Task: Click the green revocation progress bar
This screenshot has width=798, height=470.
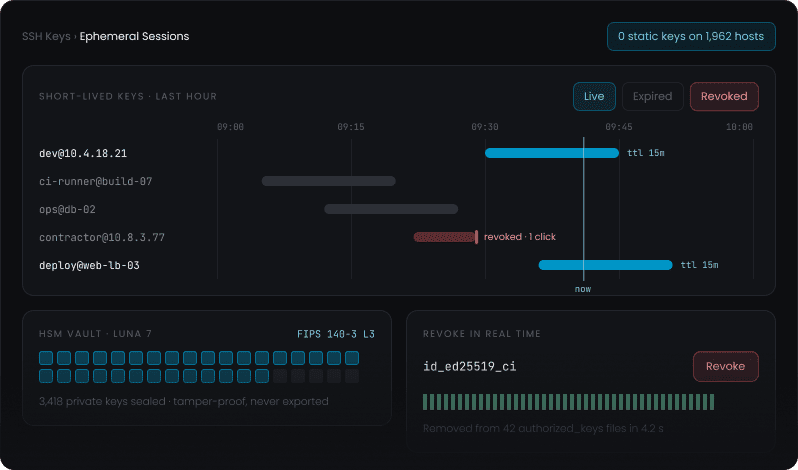Action: [x=568, y=402]
